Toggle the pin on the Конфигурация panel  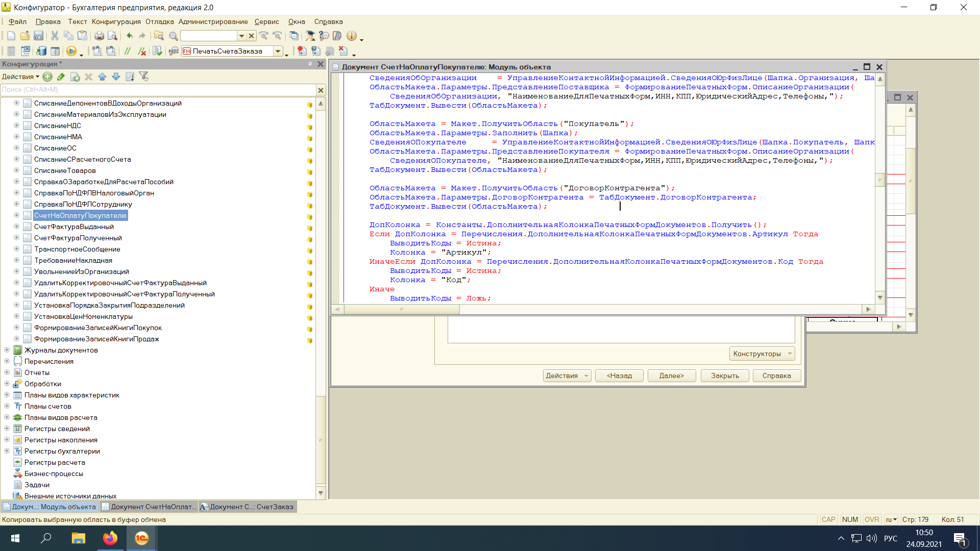pos(310,64)
